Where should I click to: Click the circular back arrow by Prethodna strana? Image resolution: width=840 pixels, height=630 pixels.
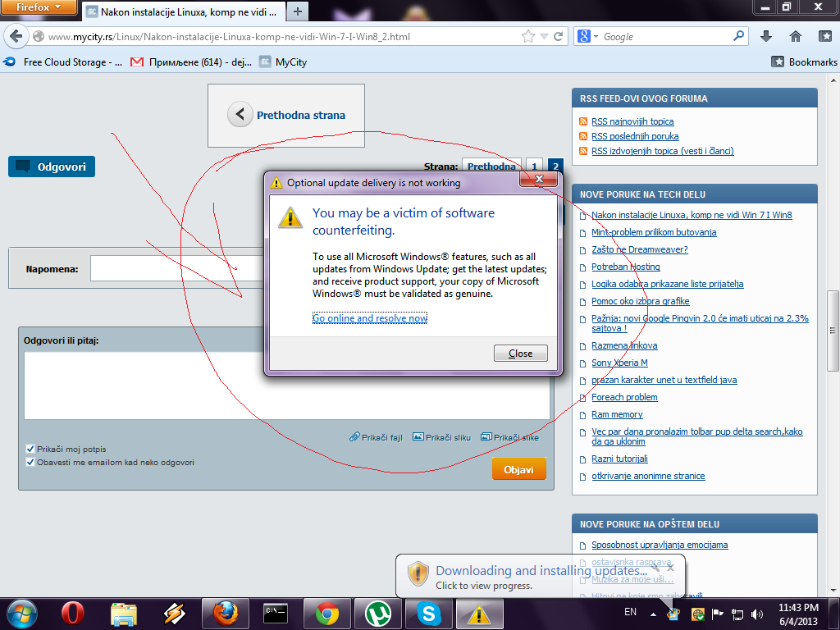click(x=240, y=114)
